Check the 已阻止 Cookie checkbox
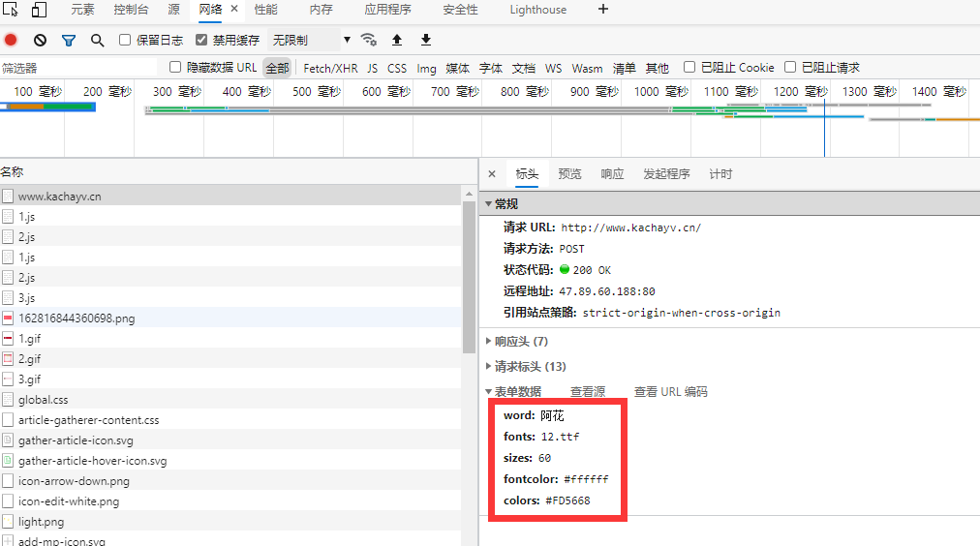This screenshot has width=980, height=546. (x=689, y=67)
